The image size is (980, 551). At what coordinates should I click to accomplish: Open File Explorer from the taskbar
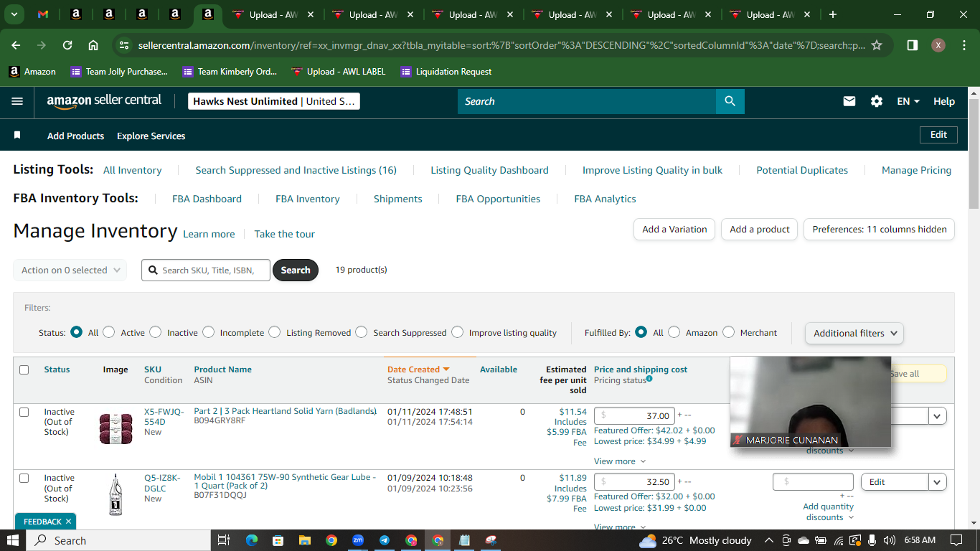pyautogui.click(x=305, y=540)
